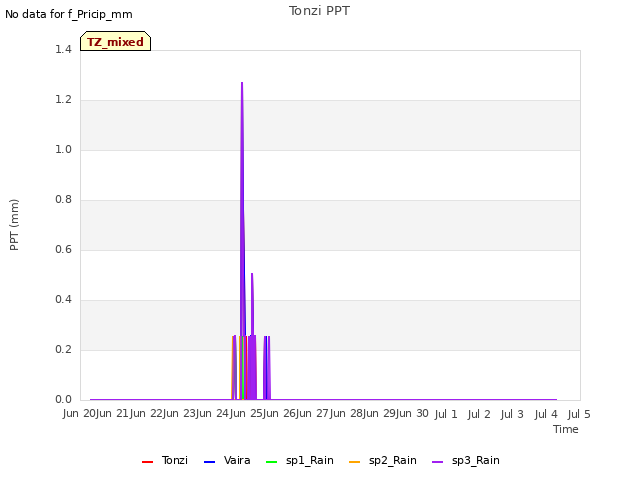The image size is (640, 480).
Task: Click the 0.8 y-axis tick label
Action: (63, 200)
